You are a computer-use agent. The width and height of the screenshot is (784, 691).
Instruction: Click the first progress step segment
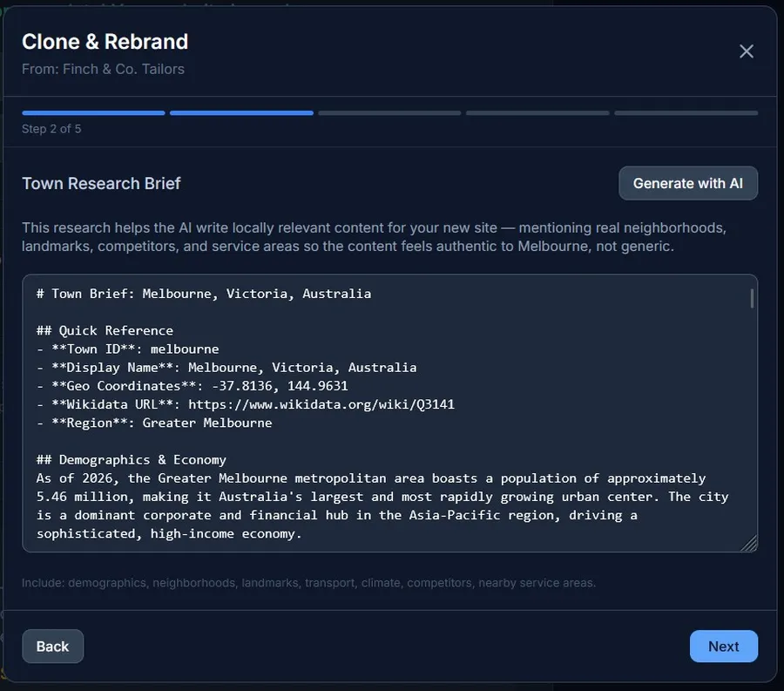tap(93, 112)
